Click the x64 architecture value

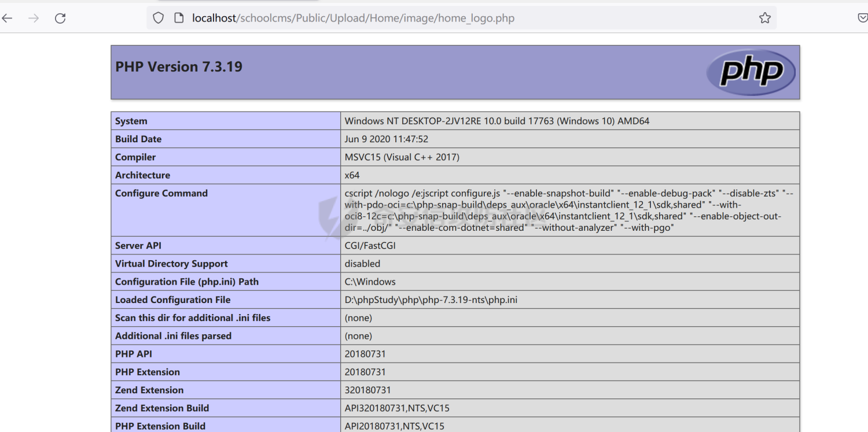point(352,175)
